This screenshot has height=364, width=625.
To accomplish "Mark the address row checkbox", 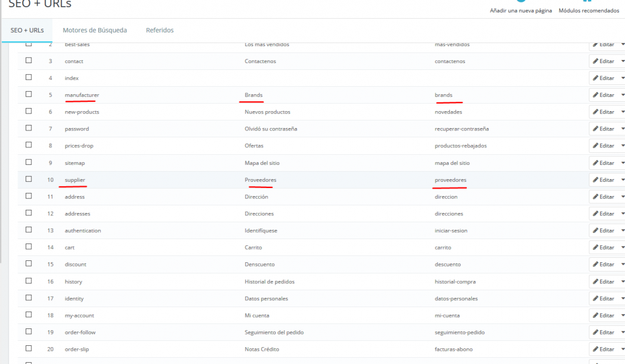I will [29, 196].
